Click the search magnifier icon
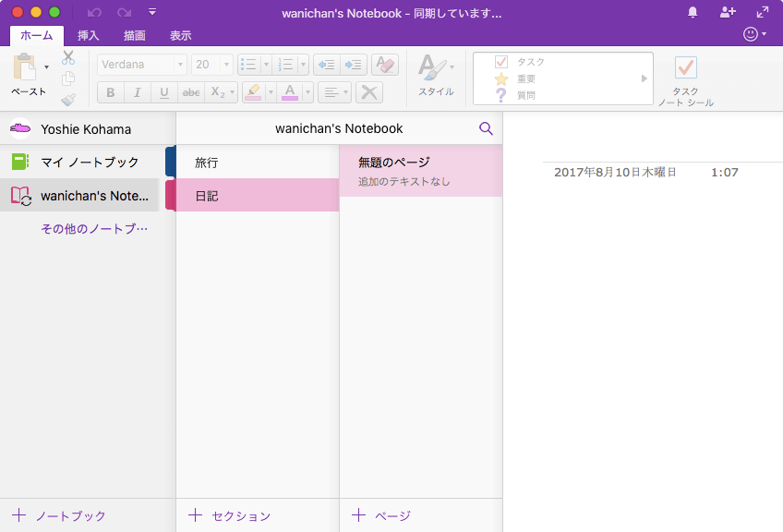Image resolution: width=783 pixels, height=532 pixels. 486,128
